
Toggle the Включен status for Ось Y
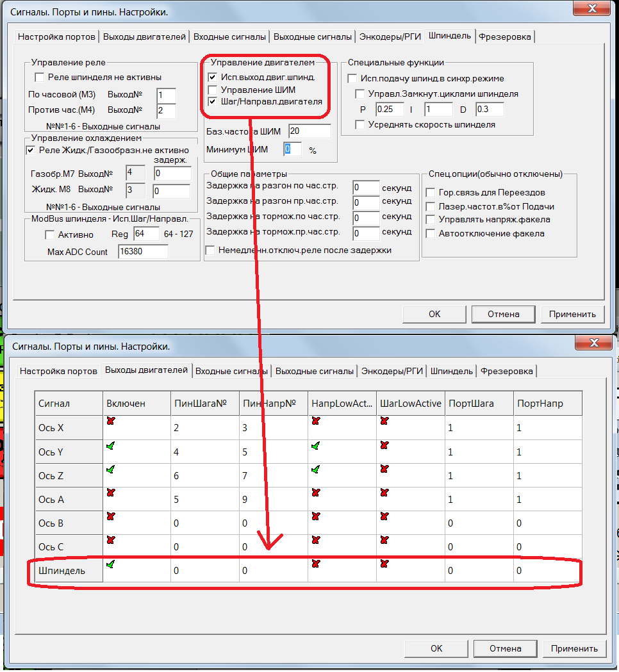tap(111, 446)
